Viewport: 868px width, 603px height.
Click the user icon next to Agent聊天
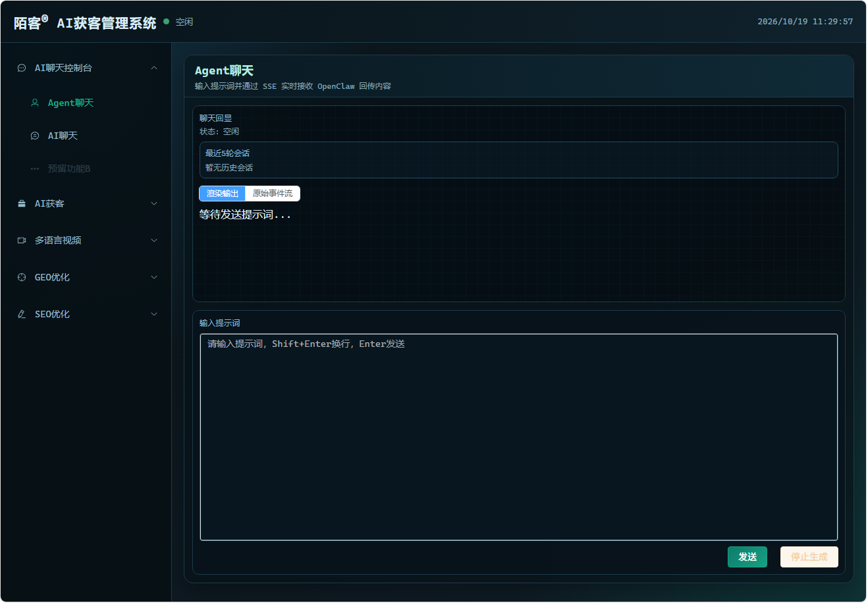(35, 103)
